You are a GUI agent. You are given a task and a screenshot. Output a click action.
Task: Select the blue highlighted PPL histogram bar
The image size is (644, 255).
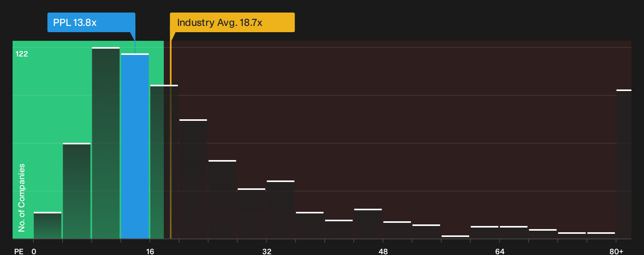pyautogui.click(x=135, y=146)
